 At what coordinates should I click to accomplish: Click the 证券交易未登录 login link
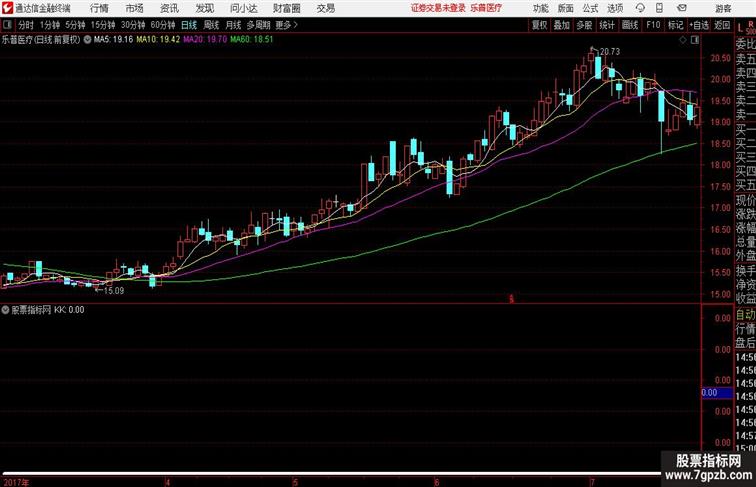(438, 8)
